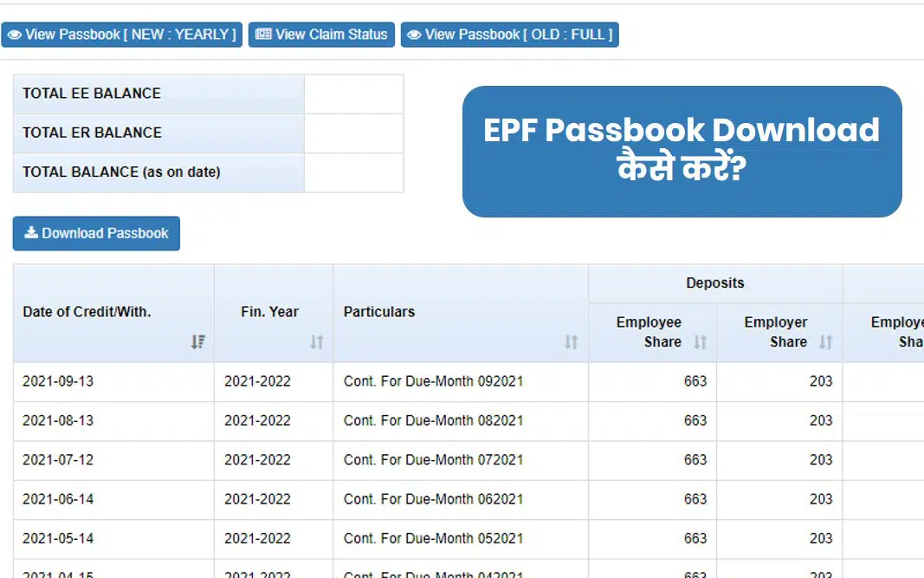Click Cont. For Due-Month 072021 entry
924x578 pixels.
[433, 460]
